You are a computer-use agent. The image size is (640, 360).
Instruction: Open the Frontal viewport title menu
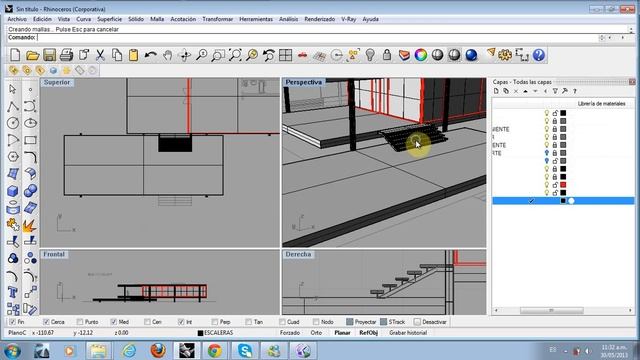click(54, 254)
